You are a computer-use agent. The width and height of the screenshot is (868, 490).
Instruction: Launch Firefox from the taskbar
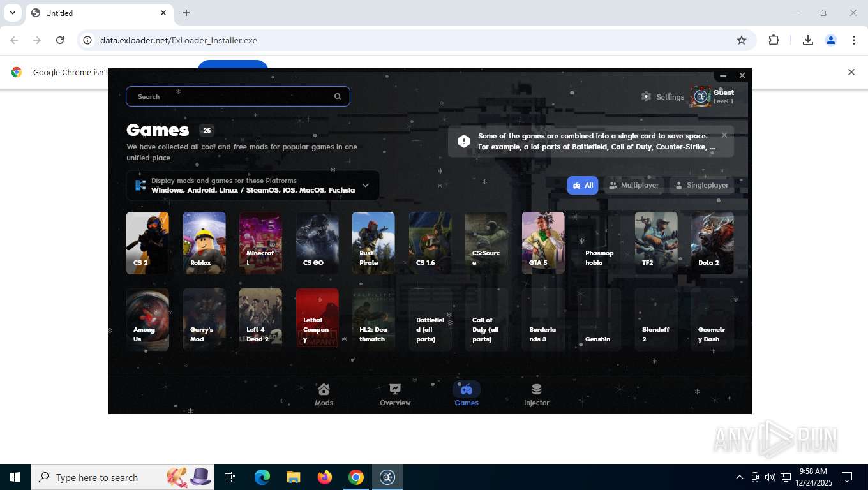coord(325,477)
